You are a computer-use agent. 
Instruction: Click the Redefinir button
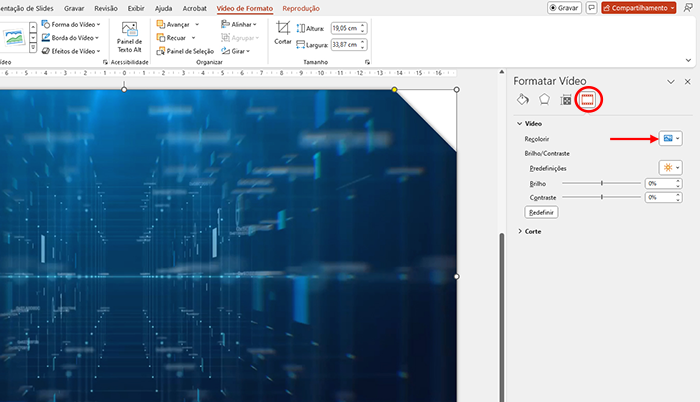pyautogui.click(x=541, y=213)
